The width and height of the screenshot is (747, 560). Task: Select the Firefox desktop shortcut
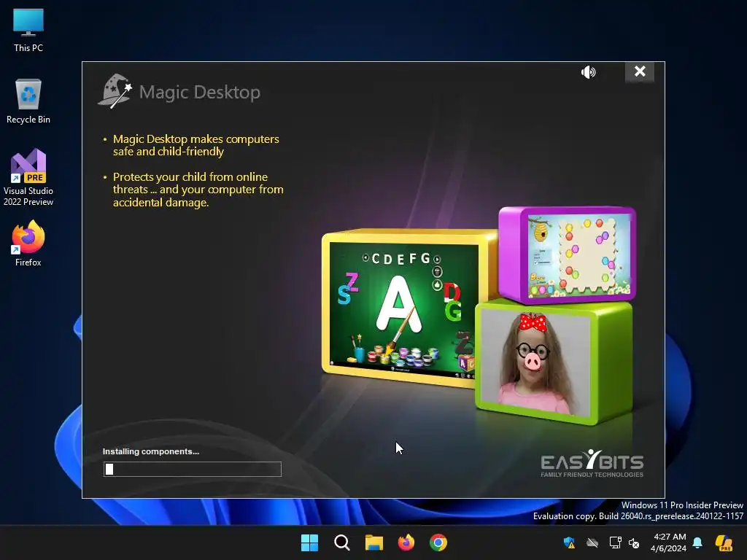point(28,244)
